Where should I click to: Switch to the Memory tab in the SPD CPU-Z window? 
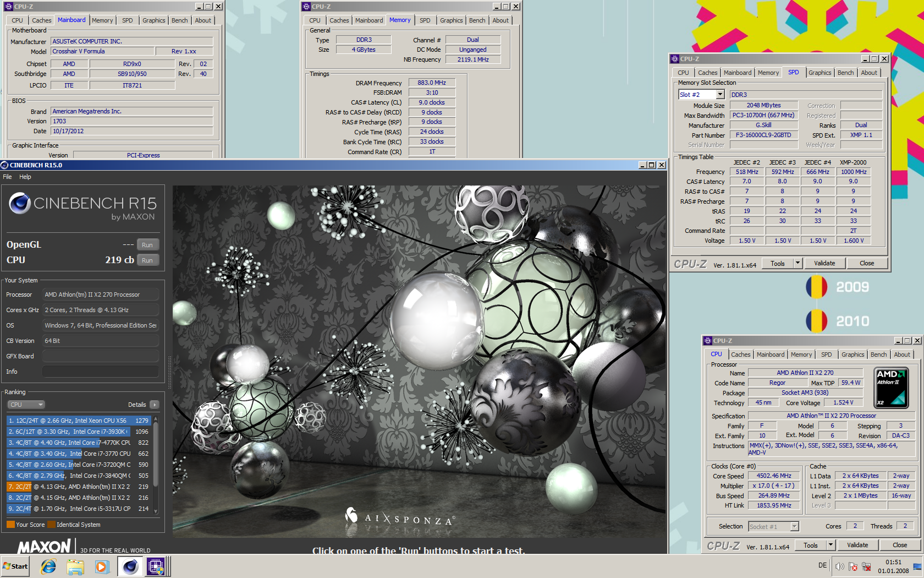tap(768, 73)
